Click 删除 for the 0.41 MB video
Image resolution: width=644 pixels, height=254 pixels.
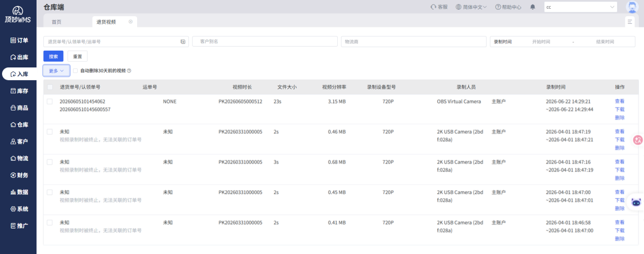tap(620, 238)
